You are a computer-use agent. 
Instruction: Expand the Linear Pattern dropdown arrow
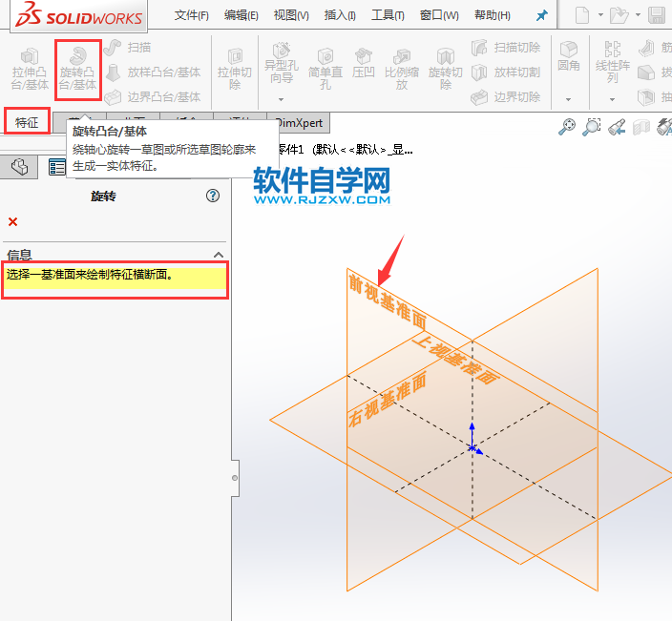pos(613,99)
